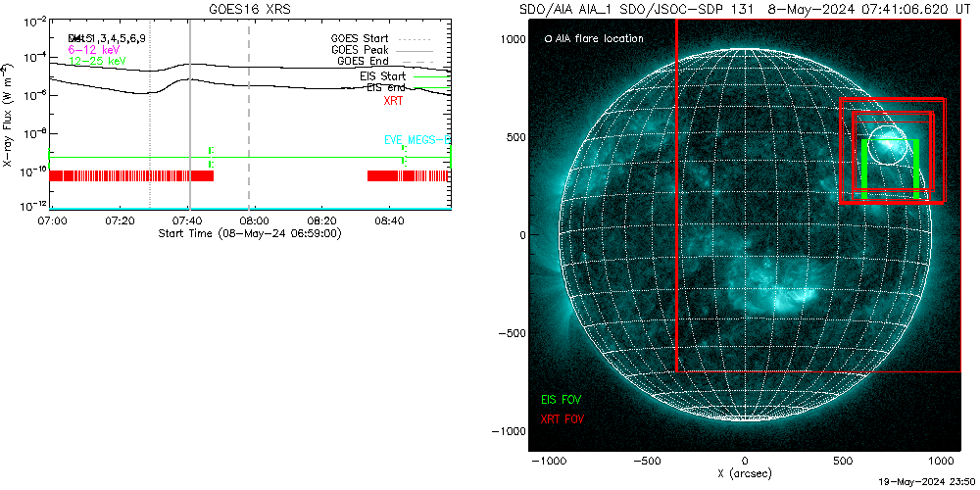Screen dimensions: 980x490
Task: Click the '08:20' time axis tick label
Action: pos(322,220)
